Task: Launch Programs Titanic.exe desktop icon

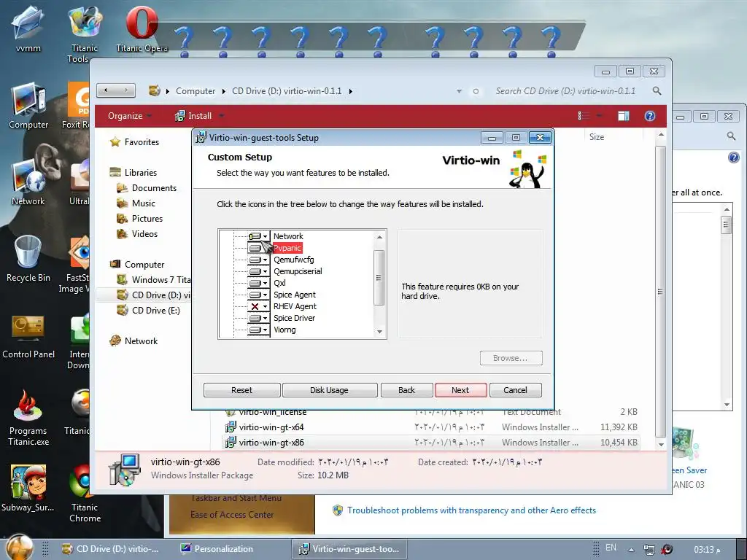Action: (x=28, y=418)
